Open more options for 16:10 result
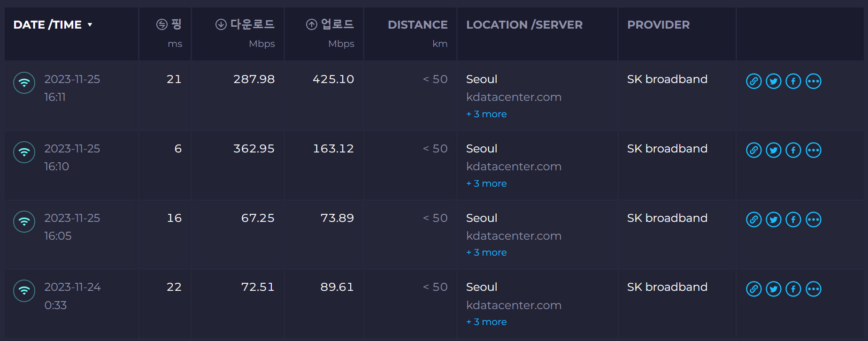 [813, 150]
